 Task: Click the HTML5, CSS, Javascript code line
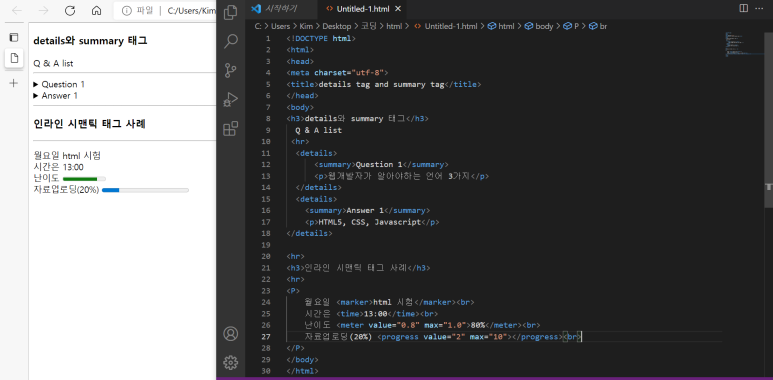pyautogui.click(x=372, y=222)
